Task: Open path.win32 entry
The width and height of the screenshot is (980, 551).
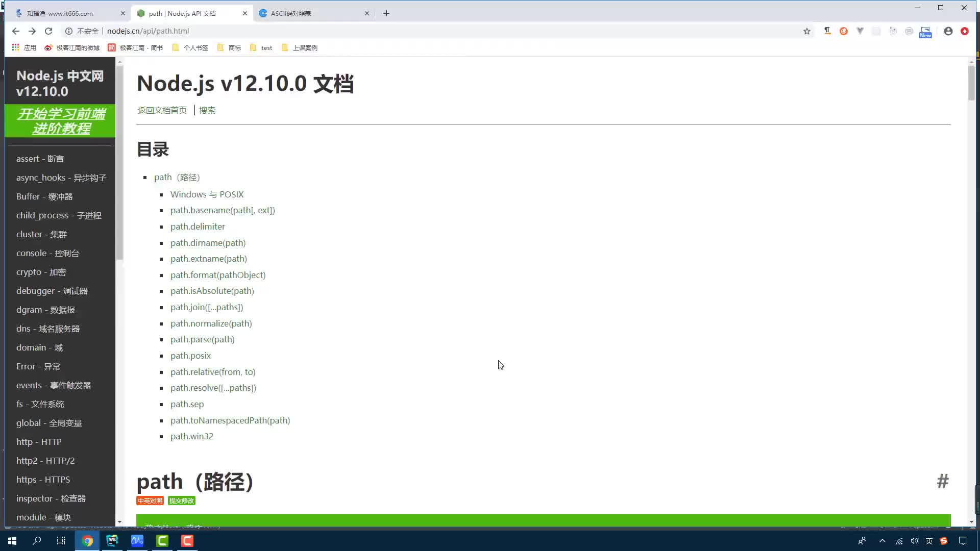Action: tap(192, 436)
